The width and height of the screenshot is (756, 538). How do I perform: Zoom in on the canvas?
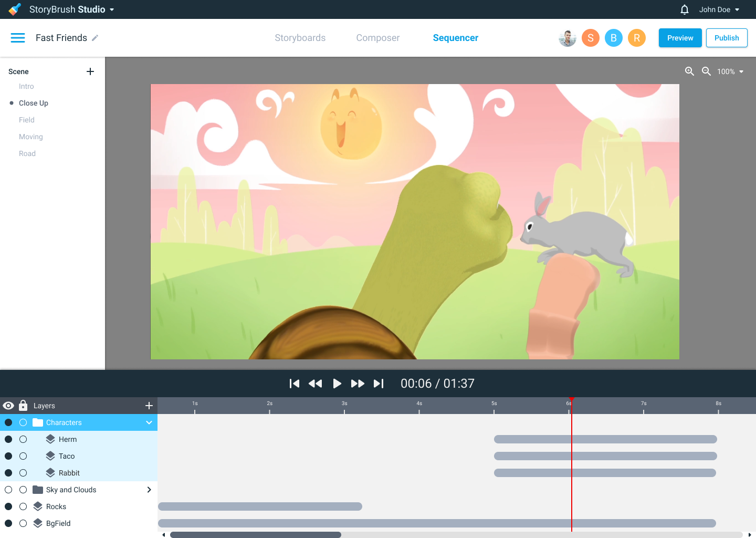point(689,71)
